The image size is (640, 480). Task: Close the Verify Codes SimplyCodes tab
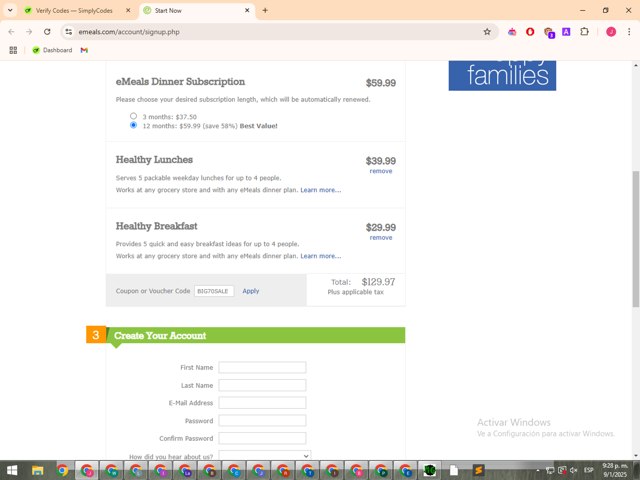128,11
